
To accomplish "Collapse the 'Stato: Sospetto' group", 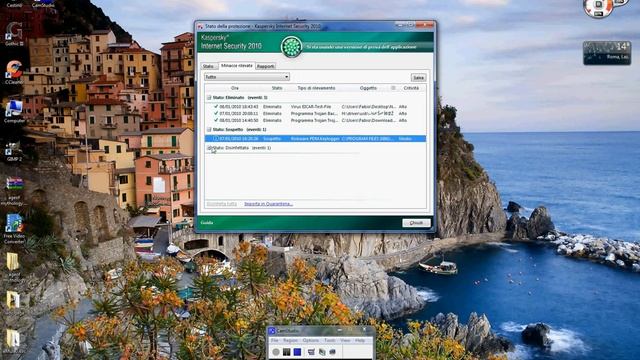I will (209, 129).
